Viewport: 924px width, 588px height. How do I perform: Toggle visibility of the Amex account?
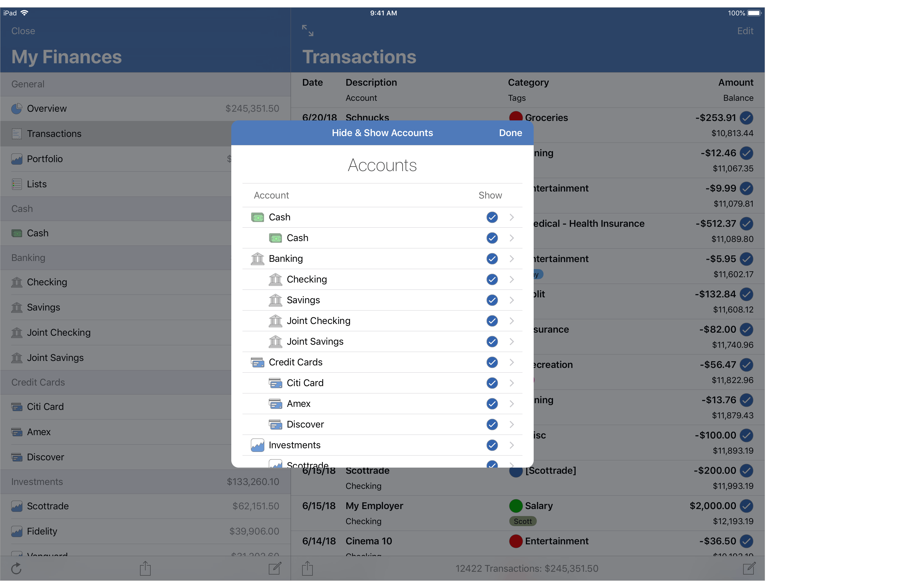[x=492, y=404]
